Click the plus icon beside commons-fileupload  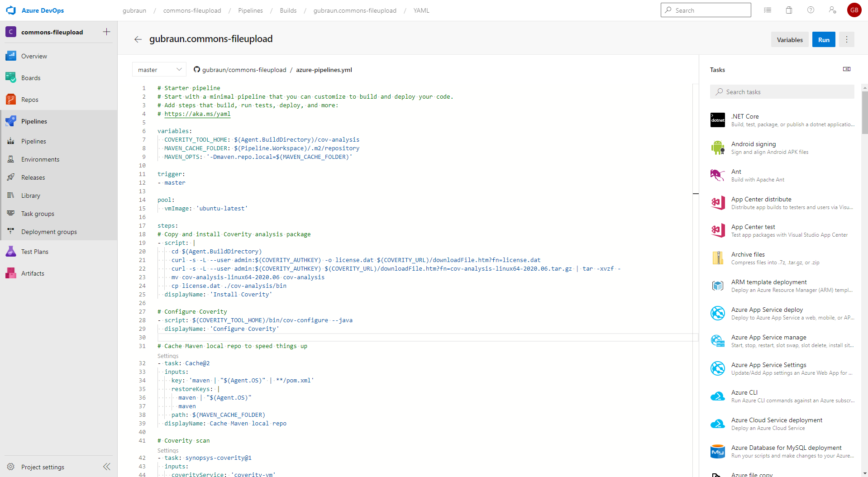point(106,32)
